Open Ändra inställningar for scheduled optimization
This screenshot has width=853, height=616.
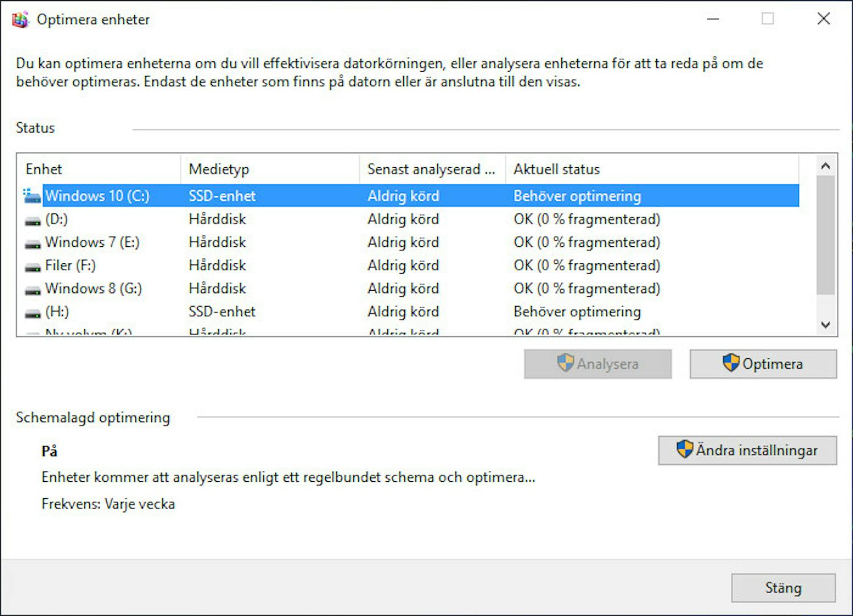[747, 449]
